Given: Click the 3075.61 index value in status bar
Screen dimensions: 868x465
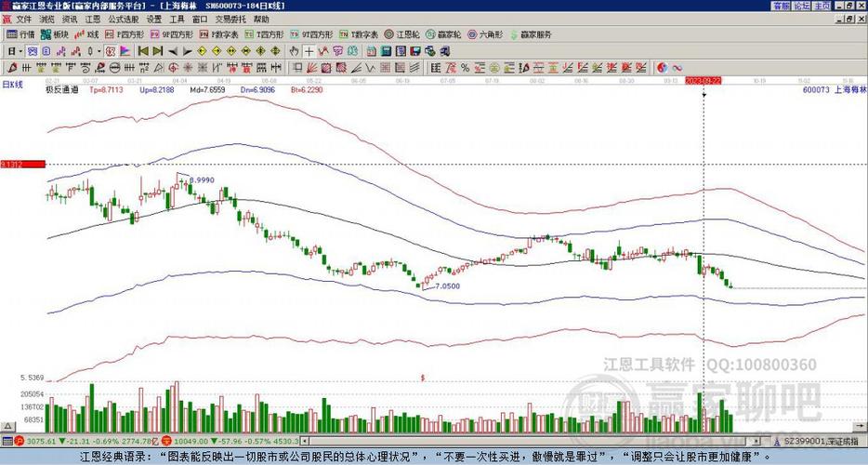Looking at the screenshot, I should click(42, 441).
